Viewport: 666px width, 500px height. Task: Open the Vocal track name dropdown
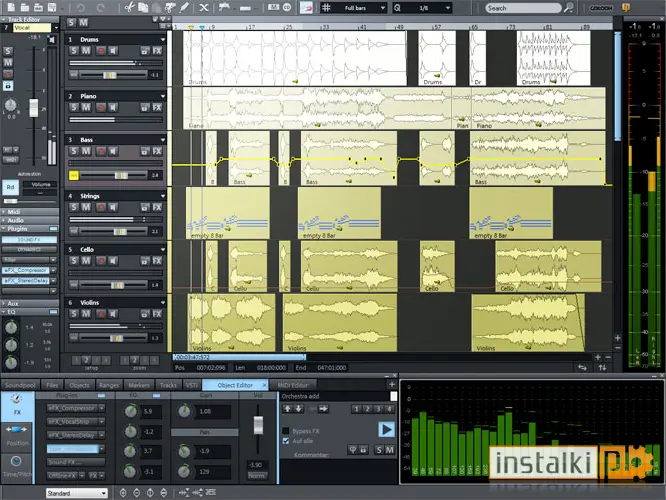point(56,28)
